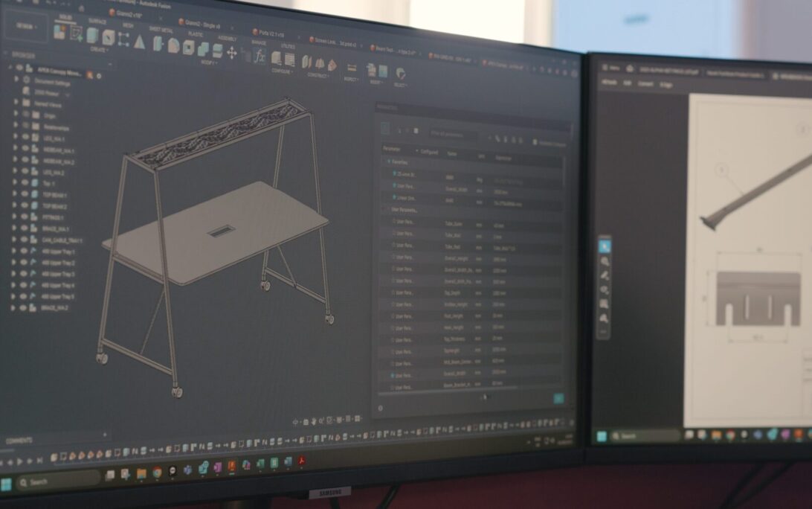Expand the Document Settings node
The image size is (812, 509).
coord(16,80)
